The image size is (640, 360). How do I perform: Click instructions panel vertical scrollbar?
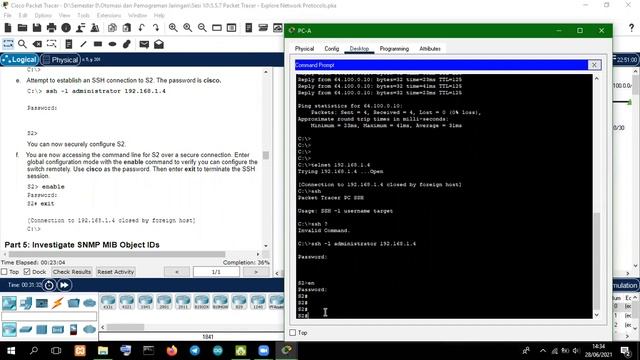266,156
